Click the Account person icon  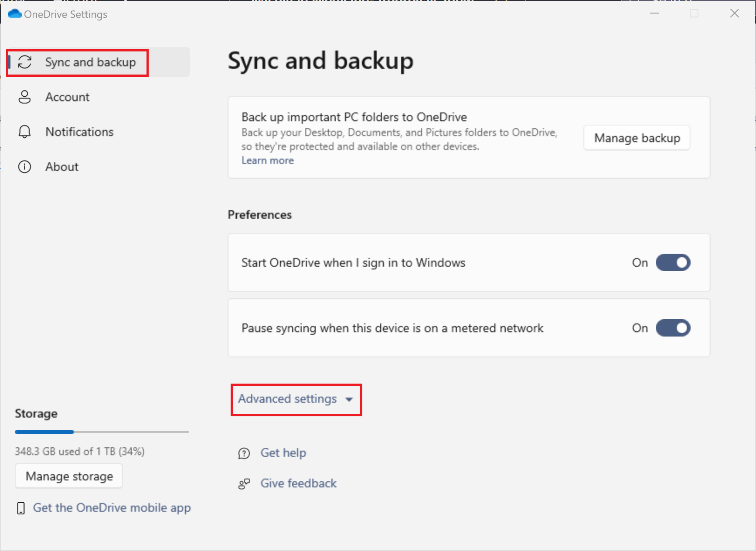click(x=25, y=97)
